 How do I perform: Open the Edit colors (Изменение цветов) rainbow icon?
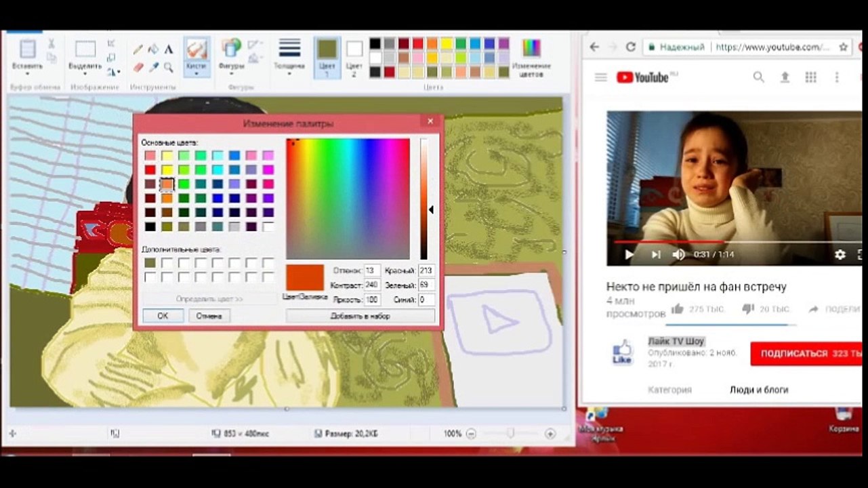[x=531, y=48]
